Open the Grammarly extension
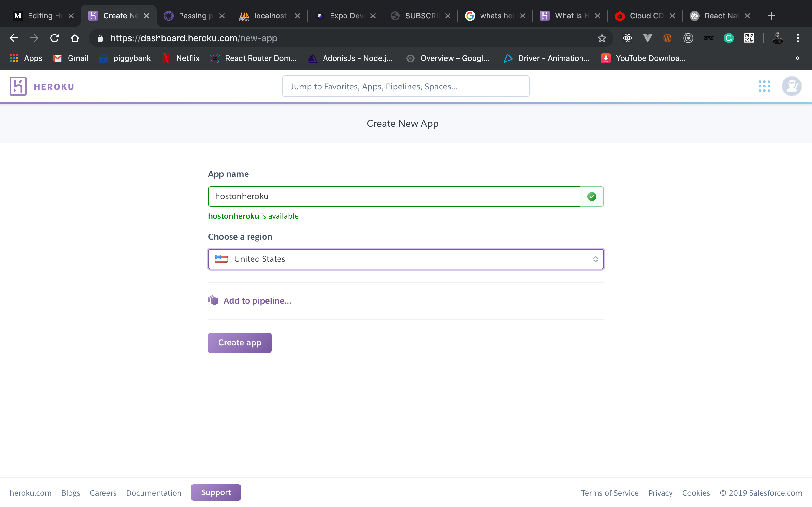This screenshot has height=507, width=812. [729, 38]
